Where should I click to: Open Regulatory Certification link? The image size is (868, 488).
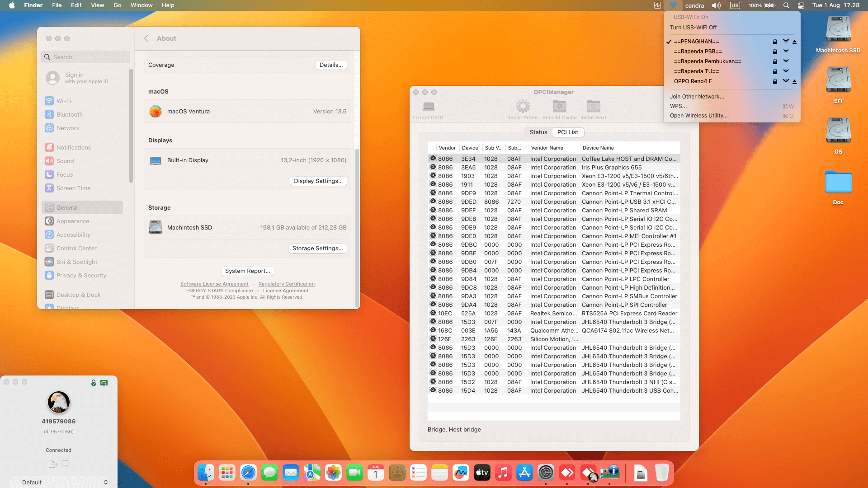click(x=287, y=284)
